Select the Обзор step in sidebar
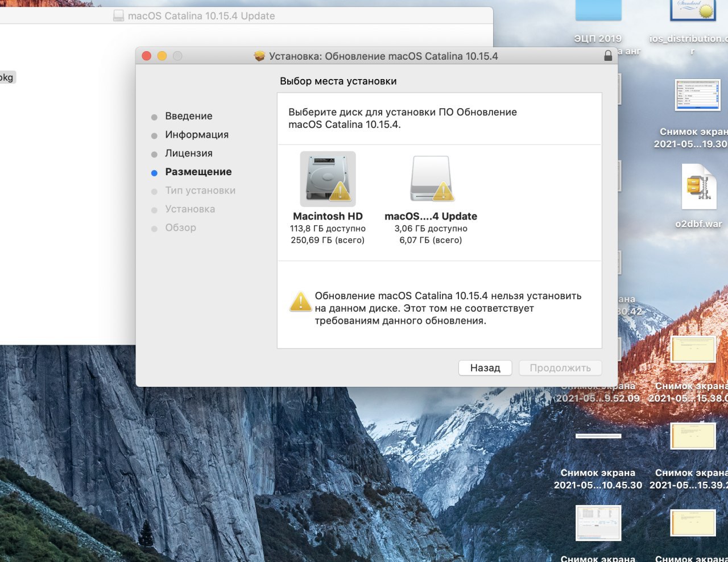This screenshot has width=728, height=562. [x=180, y=228]
